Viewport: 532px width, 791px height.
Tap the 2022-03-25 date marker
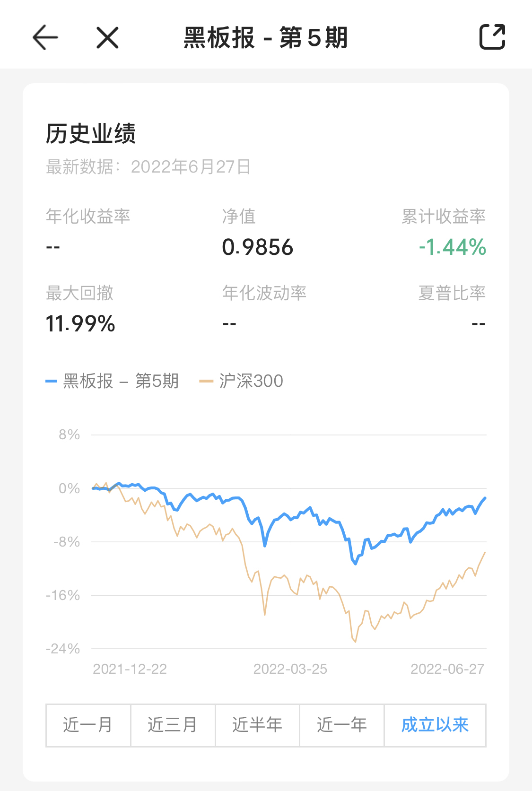[290, 669]
